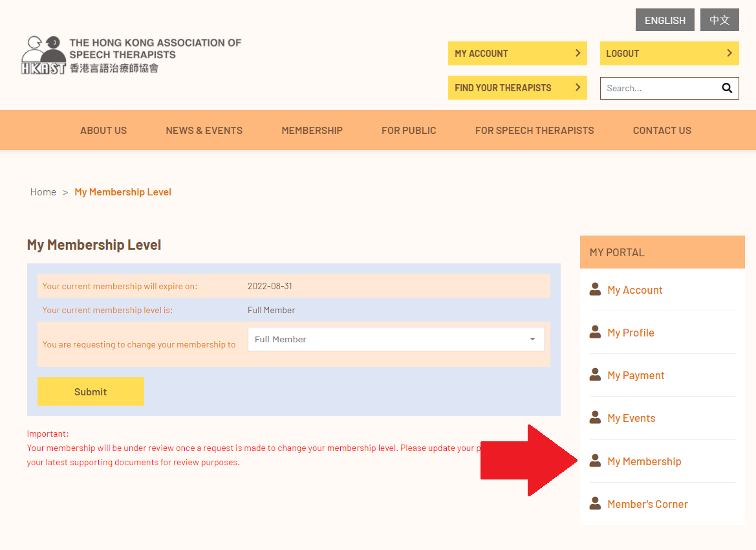Click the Logout button
The width and height of the screenshot is (756, 550).
pyautogui.click(x=669, y=54)
